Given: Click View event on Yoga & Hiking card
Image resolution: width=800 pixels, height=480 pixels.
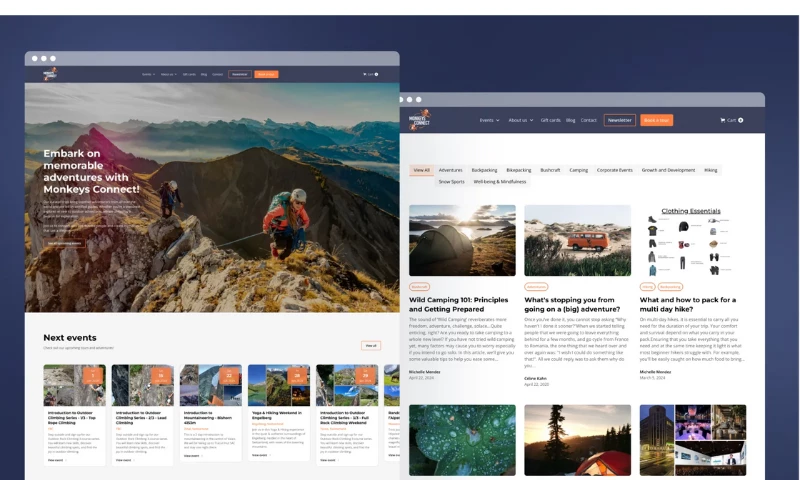Looking at the screenshot, I should click(x=261, y=455).
